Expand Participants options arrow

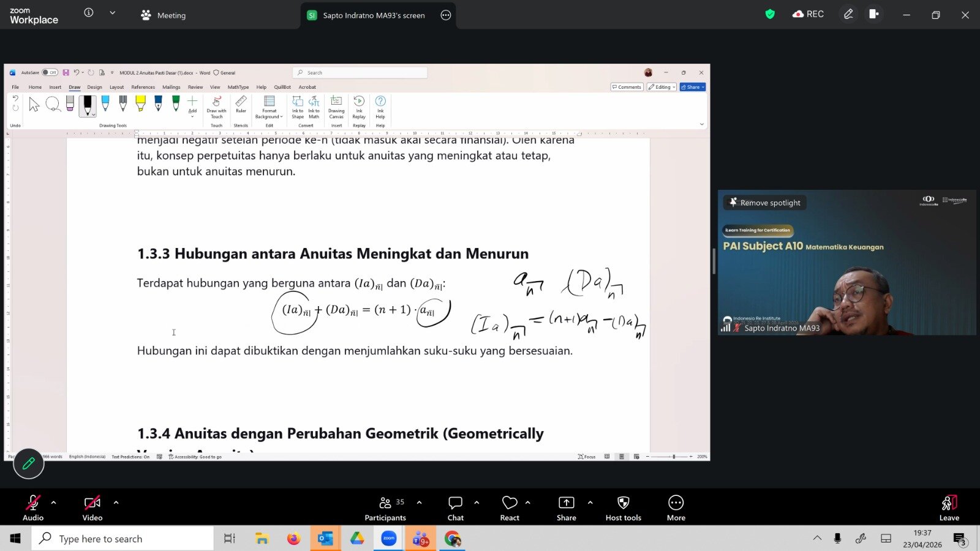coord(419,503)
